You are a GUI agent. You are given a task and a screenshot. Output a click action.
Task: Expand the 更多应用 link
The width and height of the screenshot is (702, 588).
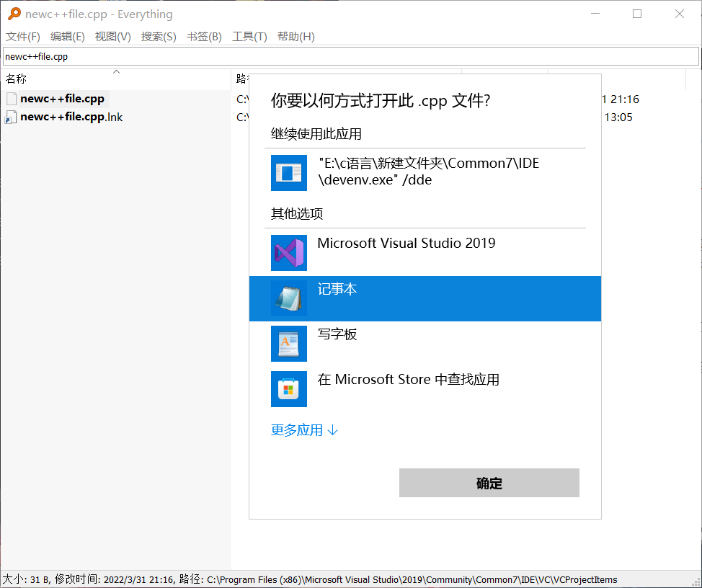tap(304, 430)
